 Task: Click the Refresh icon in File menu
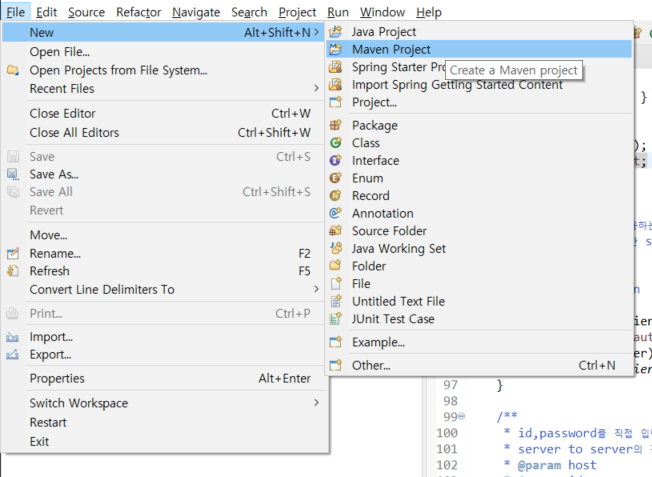click(13, 271)
